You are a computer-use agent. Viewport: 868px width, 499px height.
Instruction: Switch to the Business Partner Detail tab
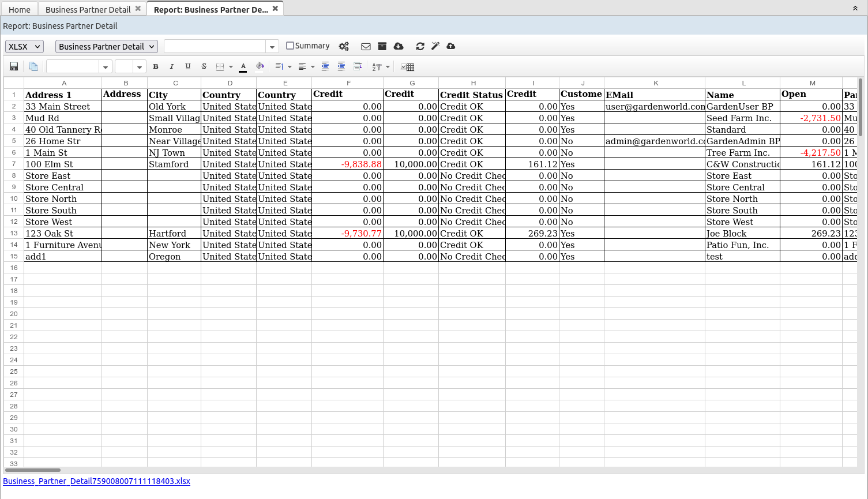pyautogui.click(x=88, y=10)
